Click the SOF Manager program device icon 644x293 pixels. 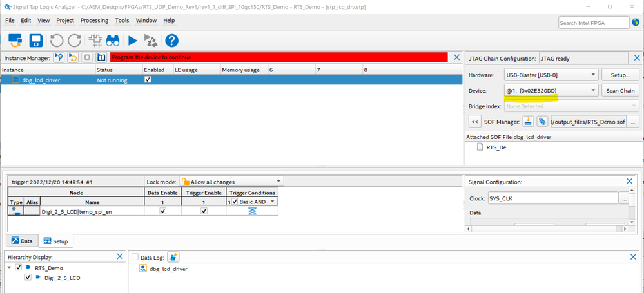tap(528, 121)
